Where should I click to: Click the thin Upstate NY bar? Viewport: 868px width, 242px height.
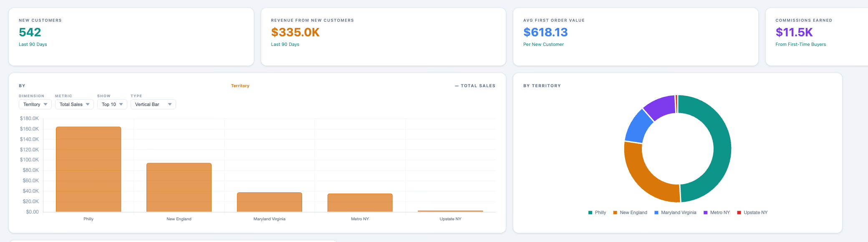451,211
